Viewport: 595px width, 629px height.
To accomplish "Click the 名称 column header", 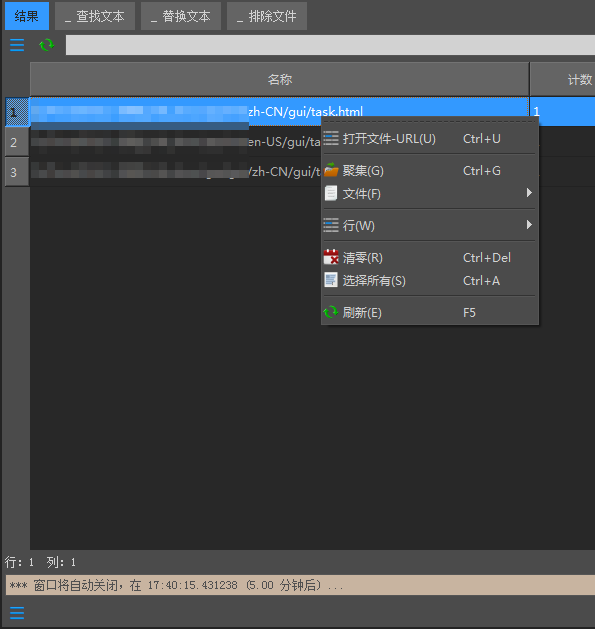I will coord(280,79).
